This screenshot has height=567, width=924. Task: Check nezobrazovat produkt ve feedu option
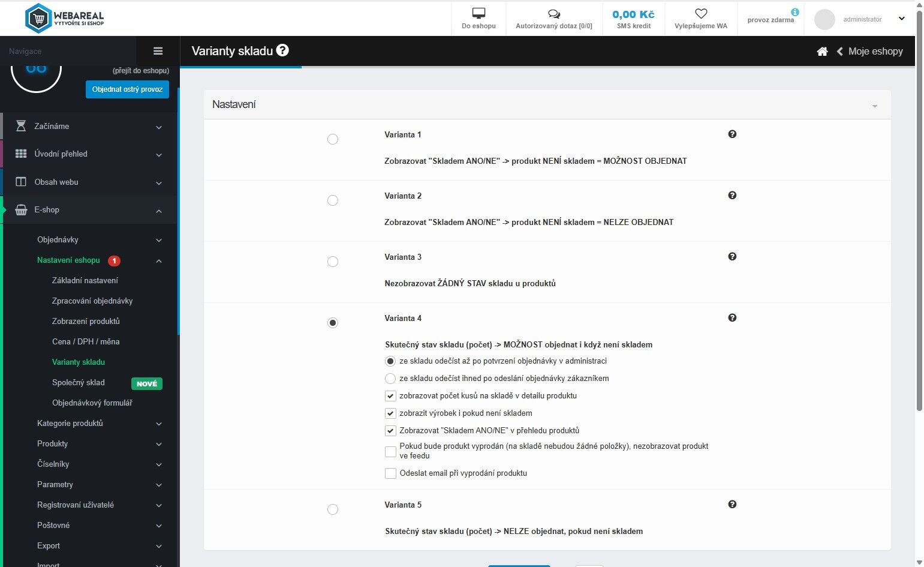(390, 451)
